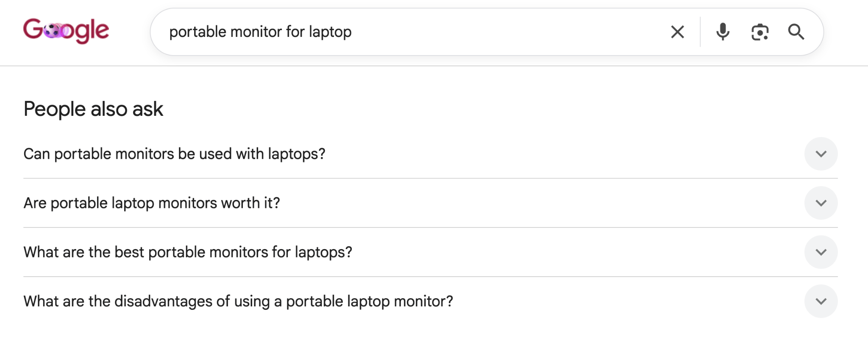
Task: Open Google Lens image search
Action: pos(760,32)
